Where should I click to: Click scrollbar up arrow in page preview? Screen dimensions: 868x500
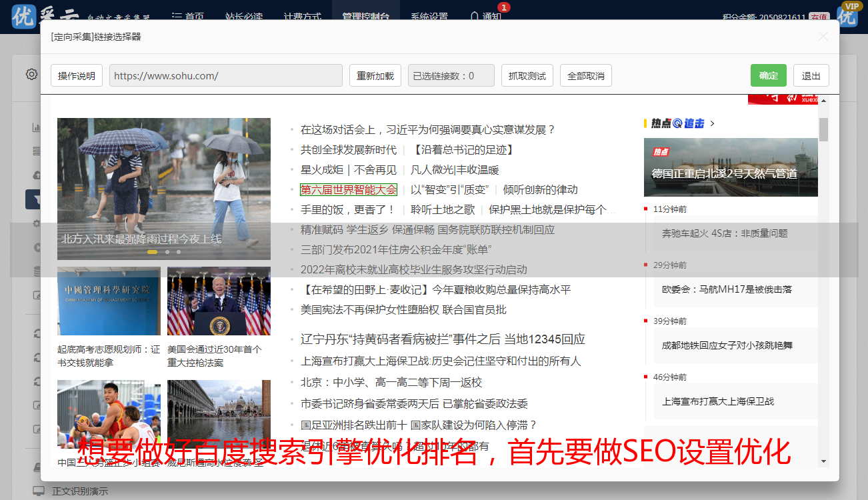(x=823, y=101)
